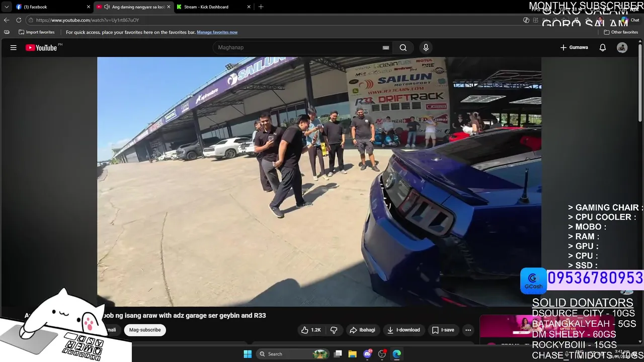Open a new browser tab
Screen dimensions: 644x362
click(x=261, y=7)
